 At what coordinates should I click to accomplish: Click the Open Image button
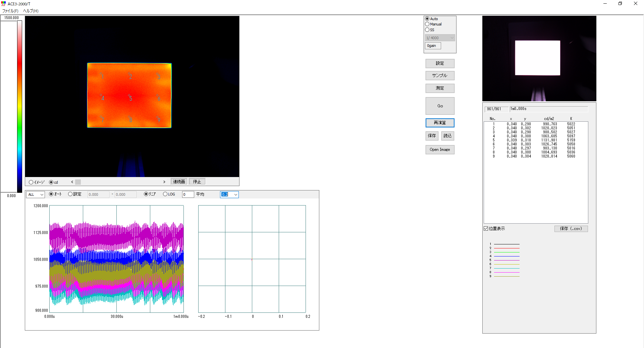440,150
